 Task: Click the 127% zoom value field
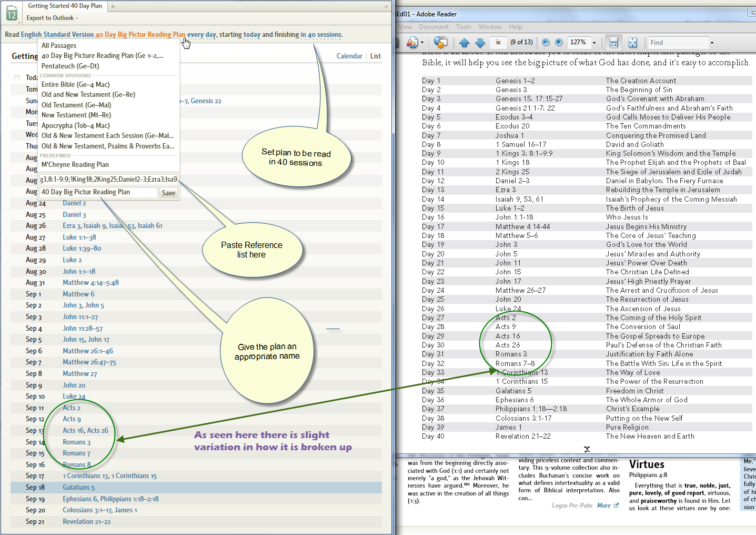(579, 42)
